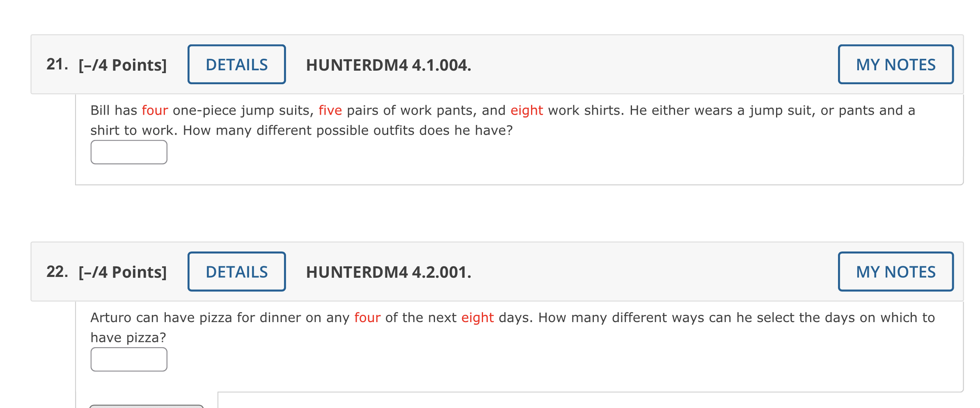The image size is (980, 408).
Task: Select the [-/4 Points] indicator for question 21
Action: tap(121, 64)
